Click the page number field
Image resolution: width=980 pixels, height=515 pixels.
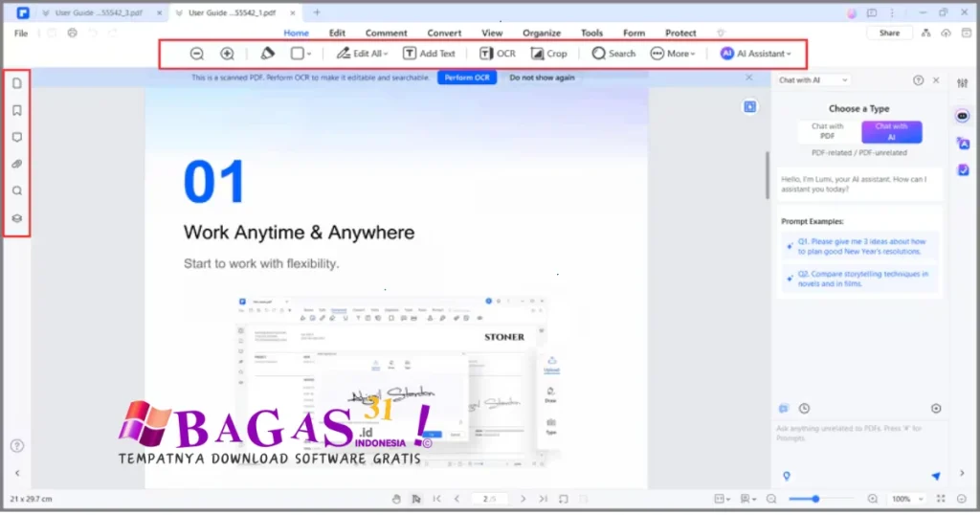click(x=489, y=499)
